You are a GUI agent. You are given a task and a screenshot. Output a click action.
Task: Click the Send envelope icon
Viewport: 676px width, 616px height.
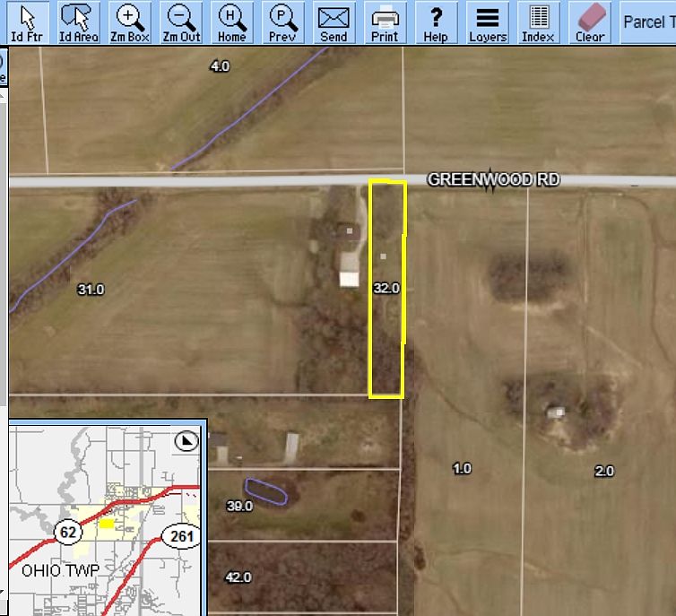click(x=334, y=22)
